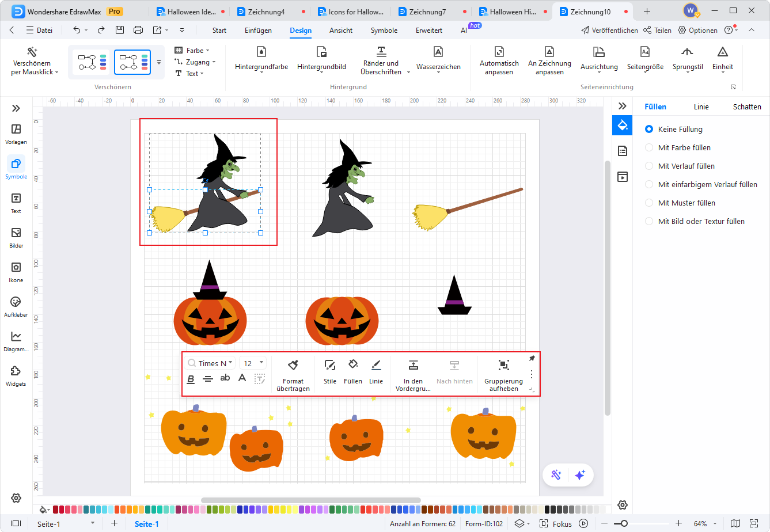The image size is (770, 532).
Task: Click Gruppierung aufheben in floating toolbar
Action: (503, 374)
